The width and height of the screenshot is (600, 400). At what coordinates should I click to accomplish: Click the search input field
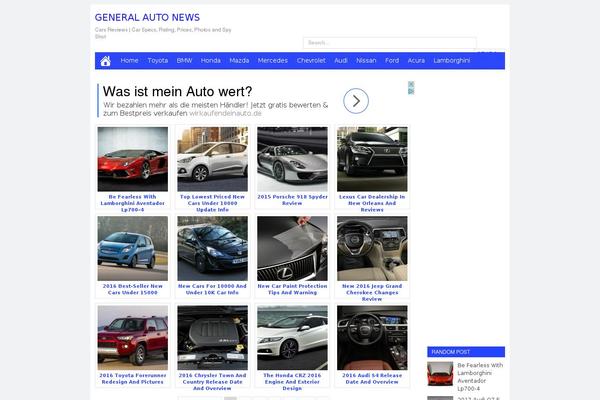click(x=390, y=43)
